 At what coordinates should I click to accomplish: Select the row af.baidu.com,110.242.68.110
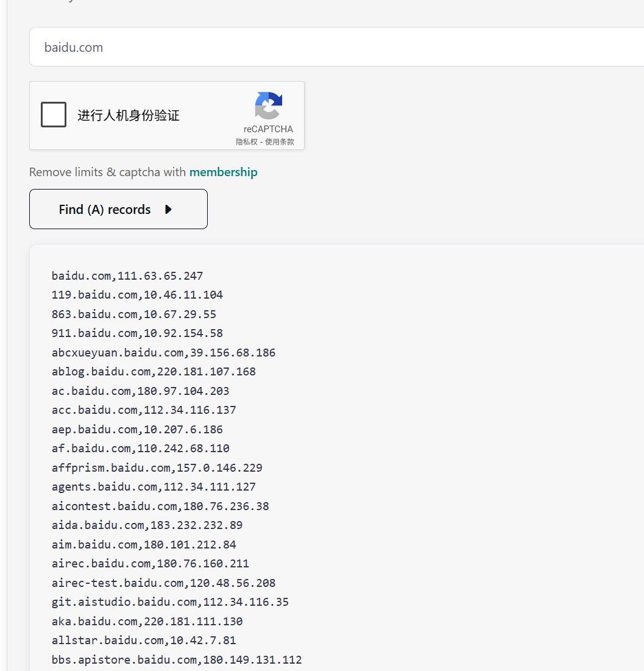[x=140, y=448]
